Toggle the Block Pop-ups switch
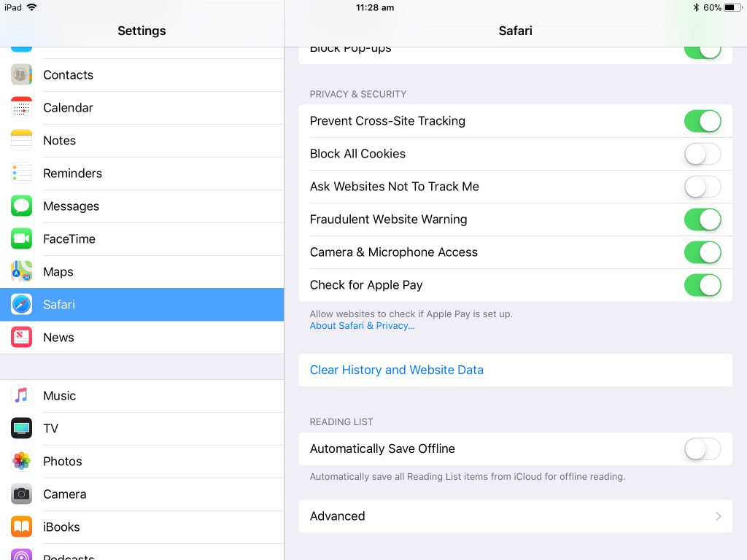This screenshot has width=747, height=560. pyautogui.click(x=703, y=52)
